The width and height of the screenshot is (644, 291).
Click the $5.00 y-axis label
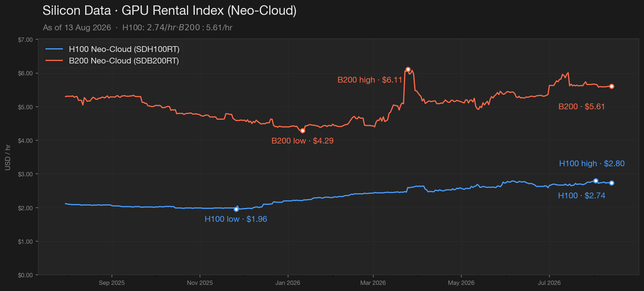pos(25,107)
